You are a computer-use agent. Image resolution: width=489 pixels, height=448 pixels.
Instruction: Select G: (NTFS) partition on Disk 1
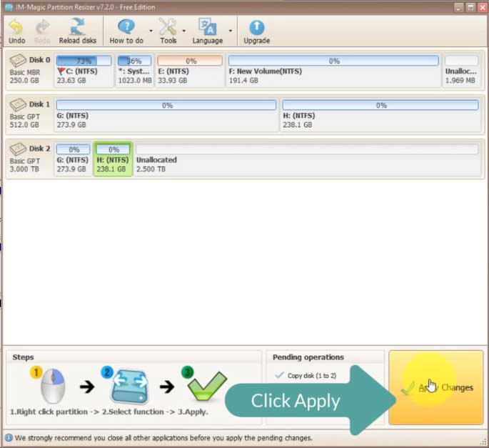click(166, 114)
